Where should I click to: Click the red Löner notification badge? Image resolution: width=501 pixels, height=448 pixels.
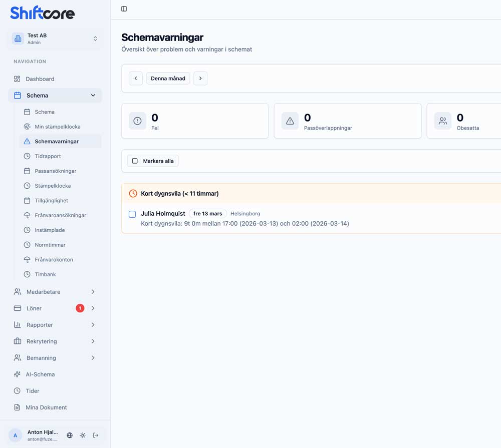pos(80,308)
